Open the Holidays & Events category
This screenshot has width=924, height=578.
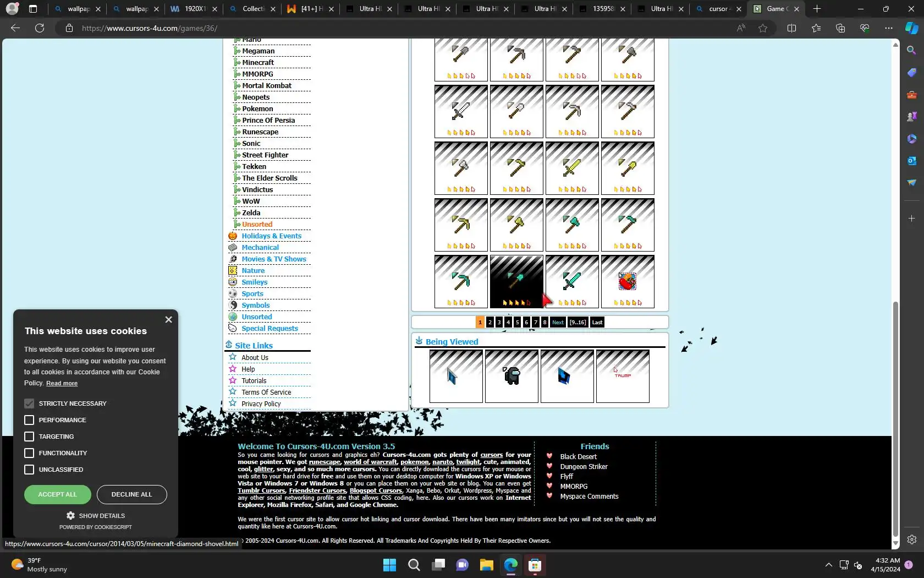(x=272, y=236)
